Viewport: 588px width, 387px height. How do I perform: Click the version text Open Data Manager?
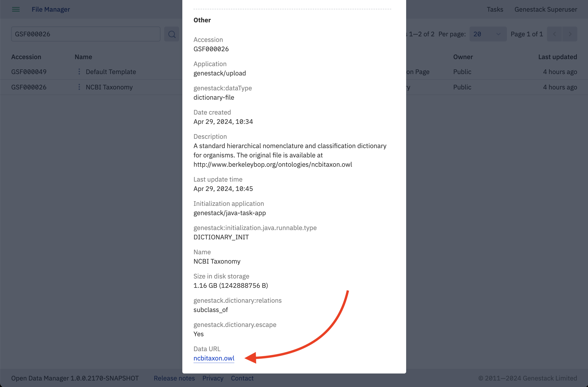(75, 378)
